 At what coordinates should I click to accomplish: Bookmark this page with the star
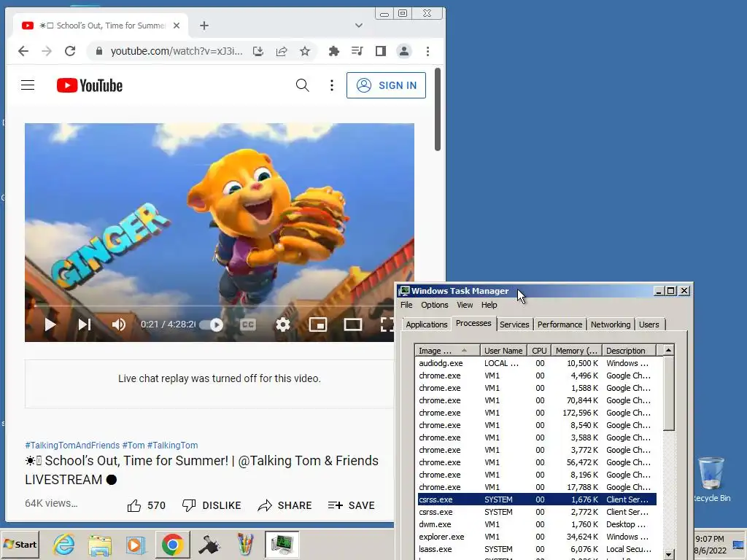[x=305, y=51]
